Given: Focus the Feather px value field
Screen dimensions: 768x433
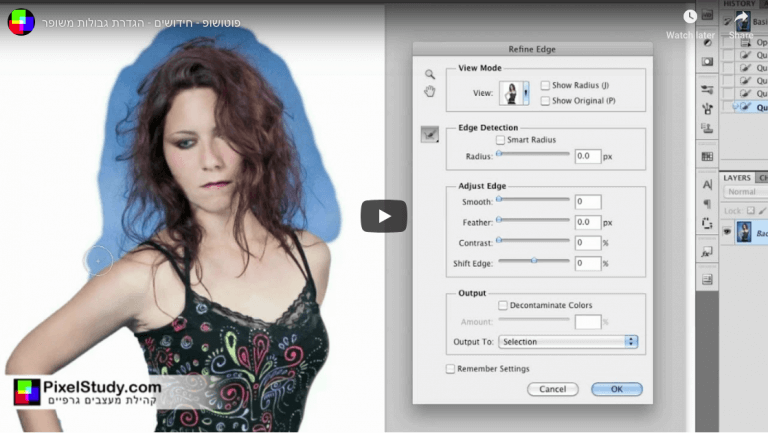Looking at the screenshot, I should click(x=588, y=222).
